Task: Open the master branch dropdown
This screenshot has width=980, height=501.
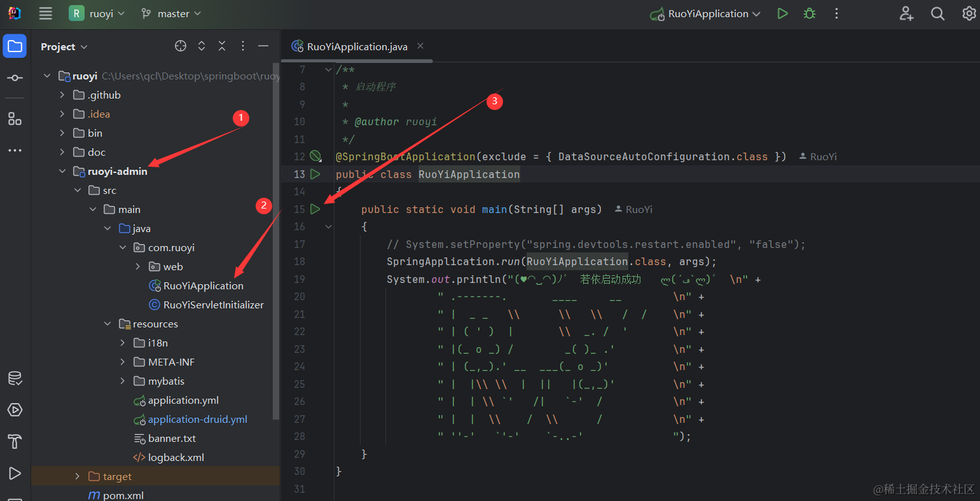Action: (171, 13)
